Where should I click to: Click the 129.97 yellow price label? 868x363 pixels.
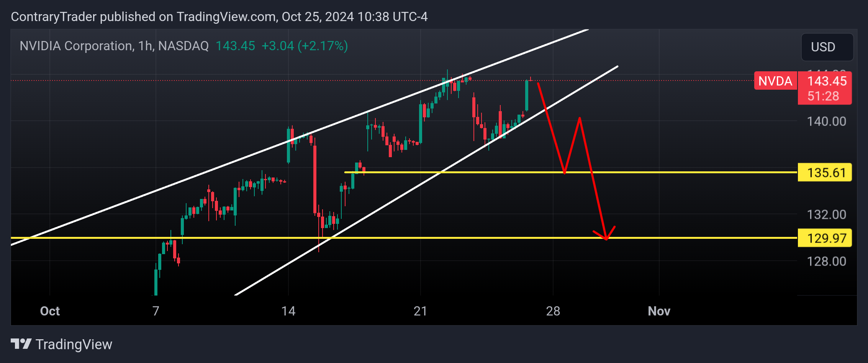click(x=825, y=238)
